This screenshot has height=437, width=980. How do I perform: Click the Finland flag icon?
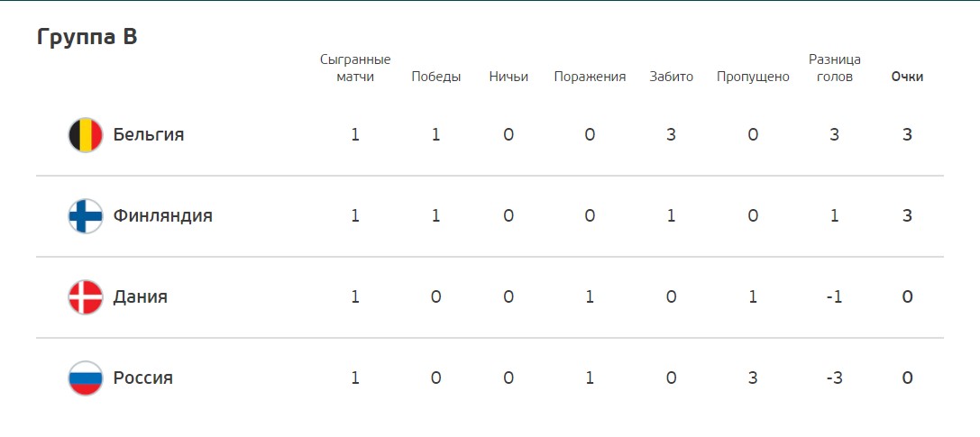85,216
